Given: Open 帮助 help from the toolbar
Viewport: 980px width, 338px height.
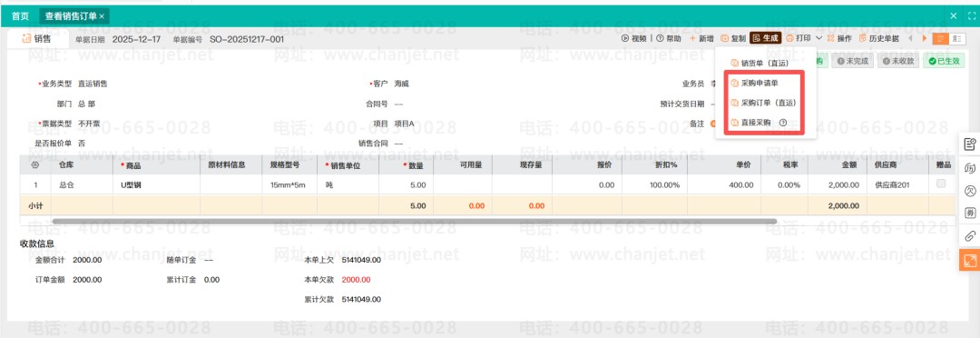Looking at the screenshot, I should (669, 38).
